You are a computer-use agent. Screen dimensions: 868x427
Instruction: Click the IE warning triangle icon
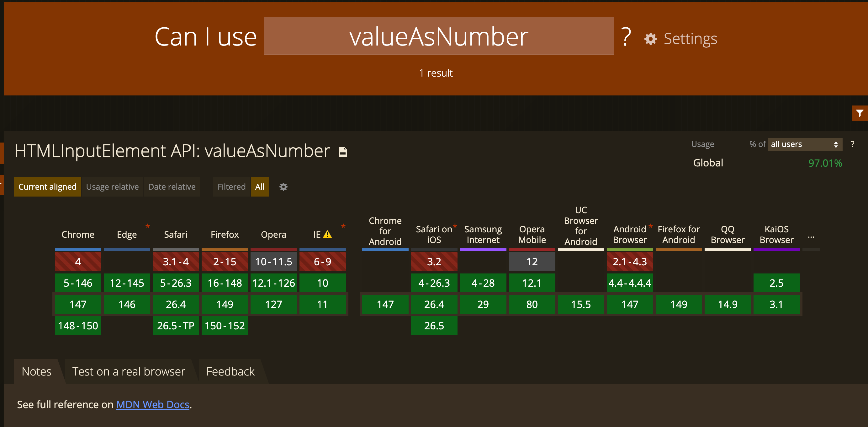point(327,235)
